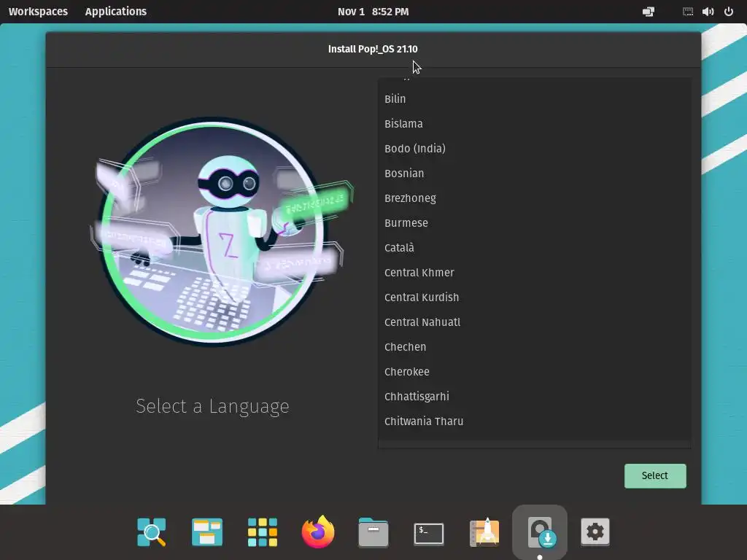Choose Central Khmer language
The width and height of the screenshot is (747, 560).
point(535,273)
